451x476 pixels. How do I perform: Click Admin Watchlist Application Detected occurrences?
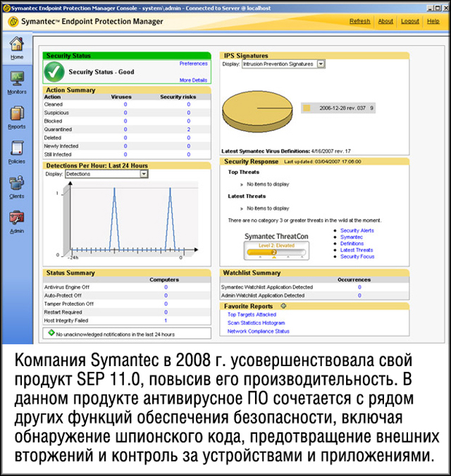(x=359, y=295)
